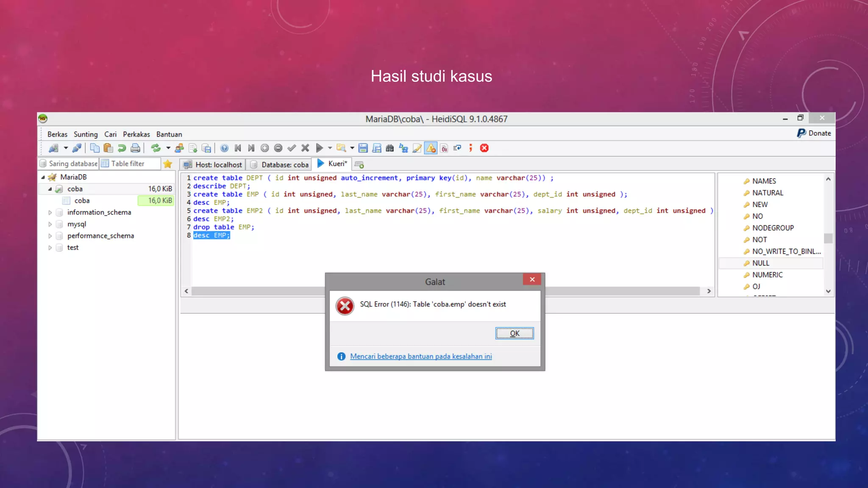The height and width of the screenshot is (488, 868).
Task: Click the Refresh green arrows icon
Action: 156,148
